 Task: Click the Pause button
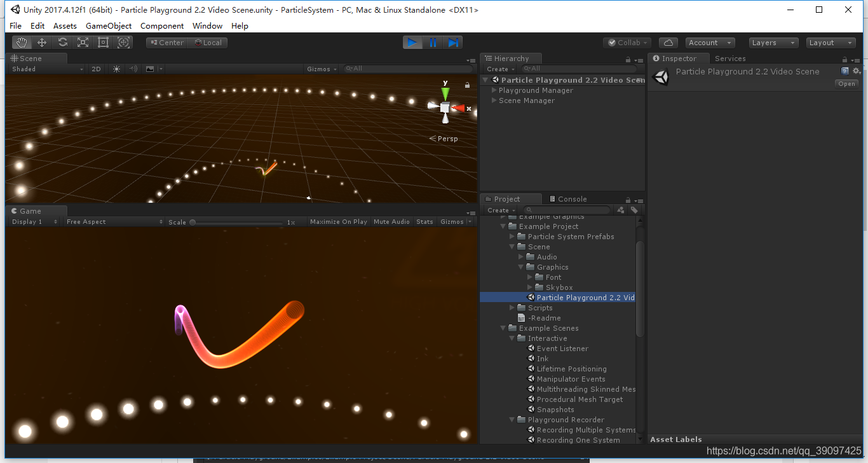pyautogui.click(x=433, y=43)
